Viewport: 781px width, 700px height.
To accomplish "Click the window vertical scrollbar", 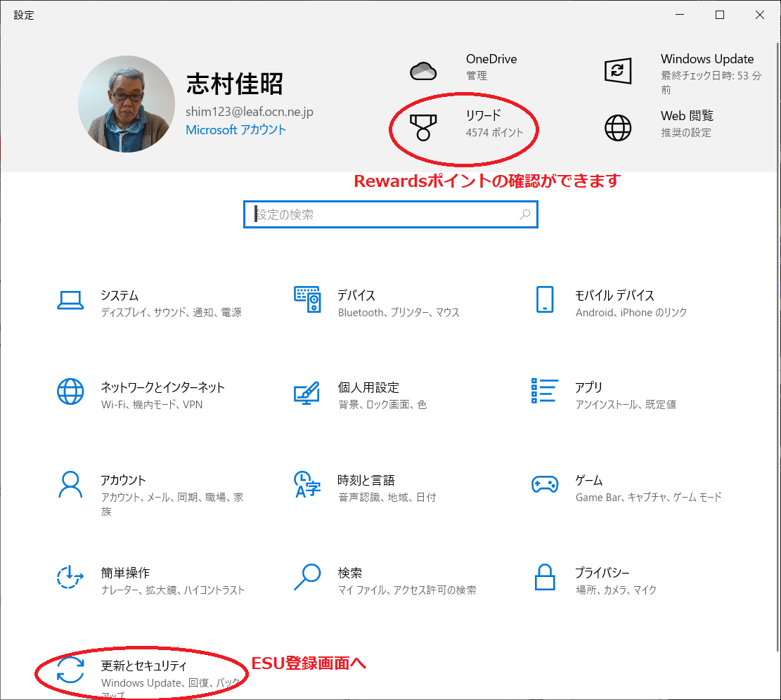I will [x=778, y=349].
